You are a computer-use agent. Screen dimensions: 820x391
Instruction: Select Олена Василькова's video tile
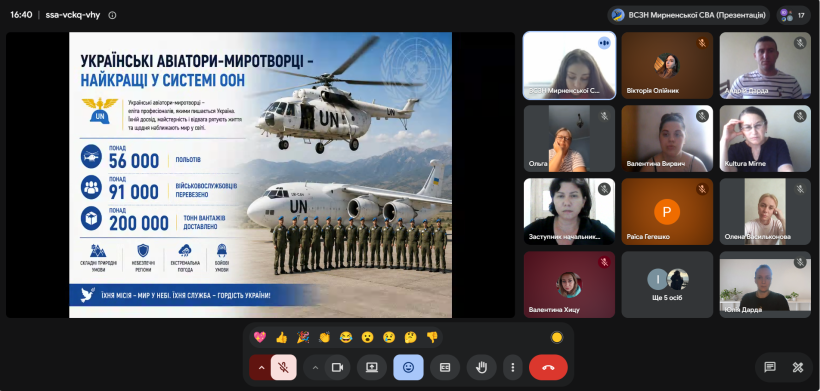(x=765, y=212)
